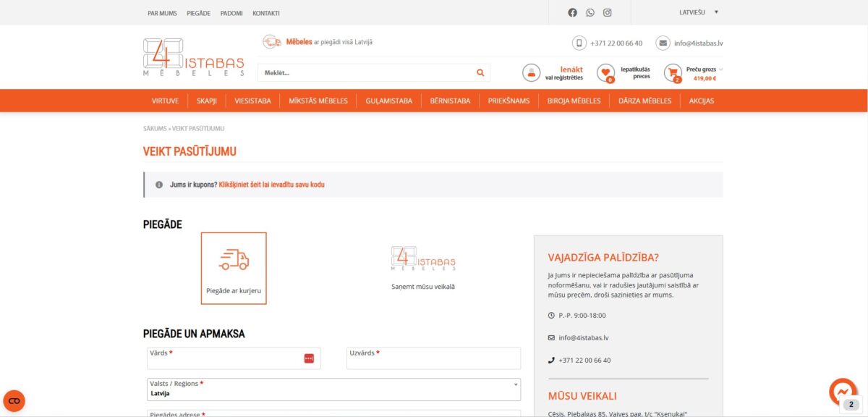Select the Piegāde ar kurjeru delivery option
The height and width of the screenshot is (417, 868).
pyautogui.click(x=234, y=268)
